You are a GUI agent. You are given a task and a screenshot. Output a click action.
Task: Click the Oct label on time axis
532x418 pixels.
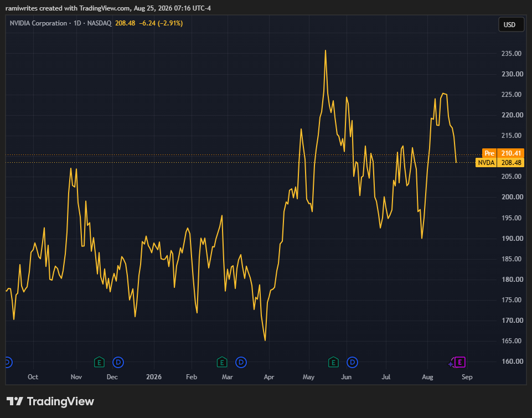33,377
